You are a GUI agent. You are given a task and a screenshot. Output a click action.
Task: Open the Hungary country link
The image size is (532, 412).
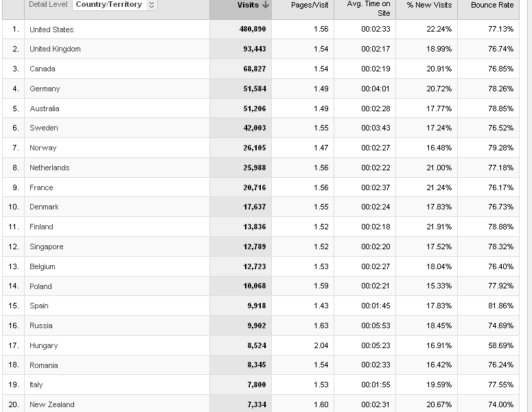pos(44,345)
